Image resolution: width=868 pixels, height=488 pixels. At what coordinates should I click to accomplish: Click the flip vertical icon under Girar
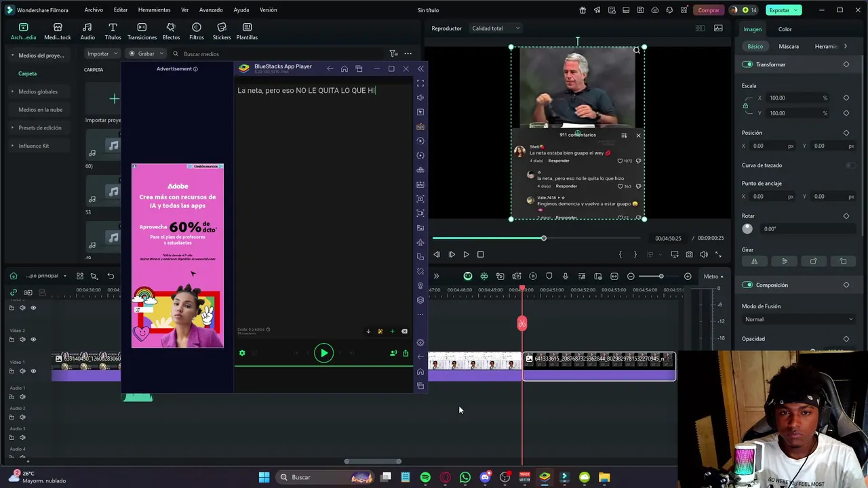tap(785, 261)
